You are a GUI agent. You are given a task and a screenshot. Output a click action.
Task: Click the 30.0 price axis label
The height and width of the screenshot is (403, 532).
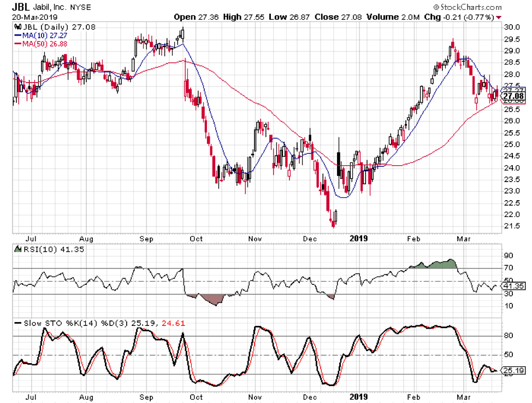pyautogui.click(x=512, y=27)
